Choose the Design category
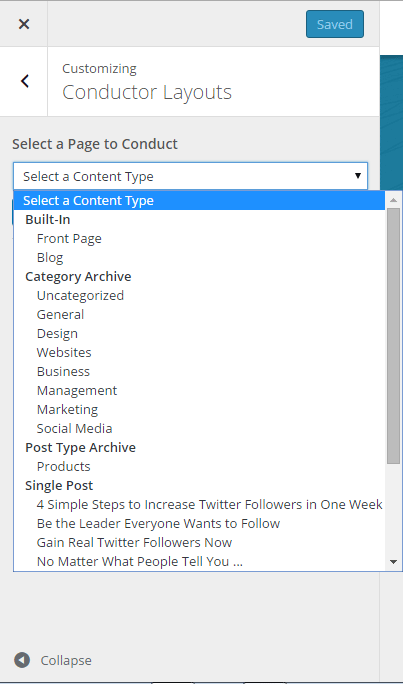Viewport: 403px width, 684px height. click(57, 333)
